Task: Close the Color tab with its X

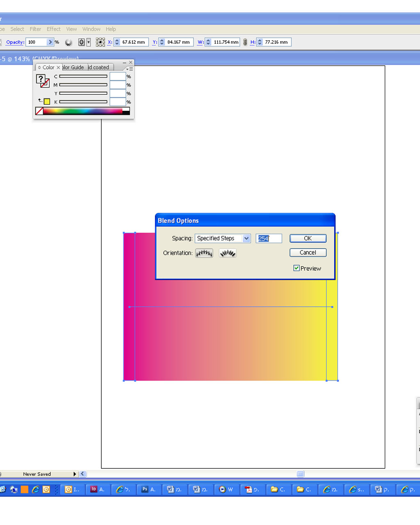Action: (58, 67)
